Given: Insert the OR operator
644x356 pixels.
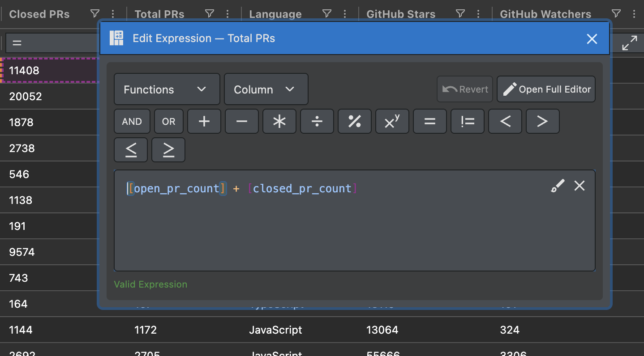Looking at the screenshot, I should click(x=169, y=121).
